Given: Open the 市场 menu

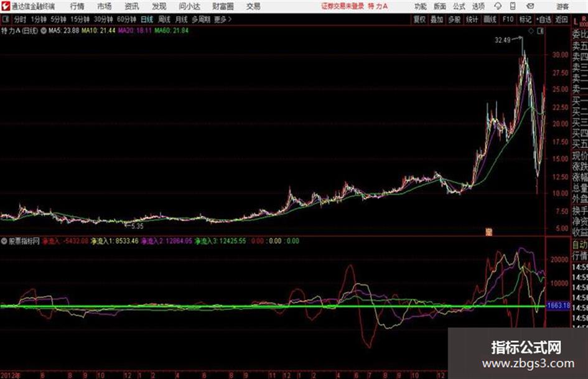Looking at the screenshot, I should [105, 6].
